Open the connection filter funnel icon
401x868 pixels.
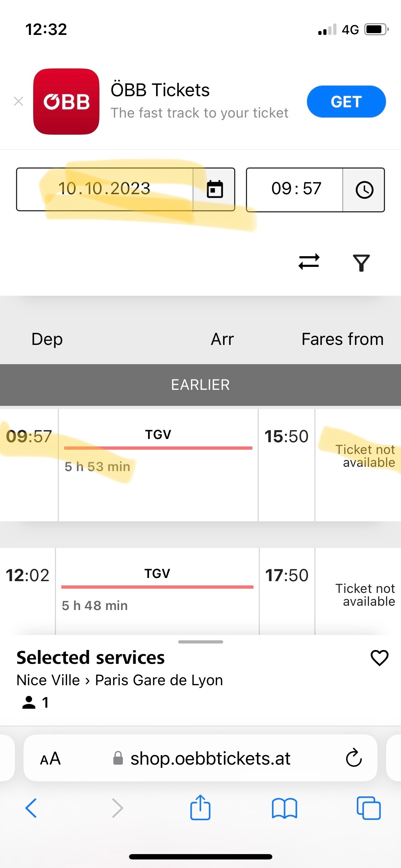pyautogui.click(x=361, y=263)
